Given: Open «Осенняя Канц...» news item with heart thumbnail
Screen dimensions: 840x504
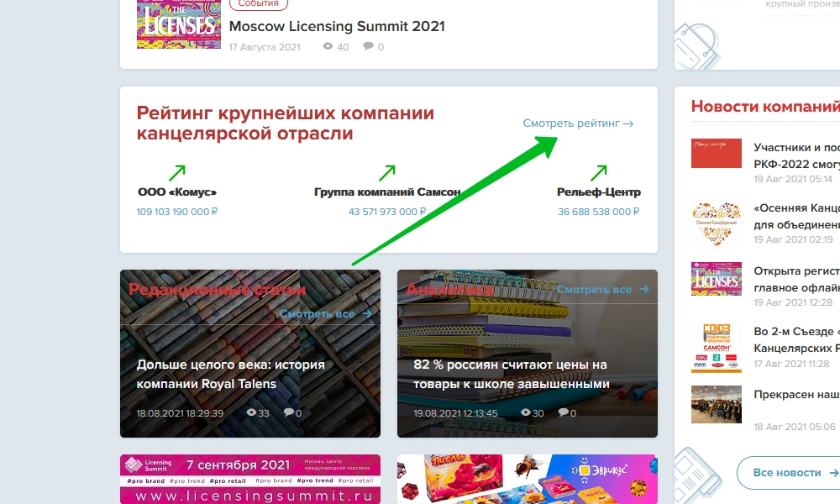Looking at the screenshot, I should click(x=796, y=217).
